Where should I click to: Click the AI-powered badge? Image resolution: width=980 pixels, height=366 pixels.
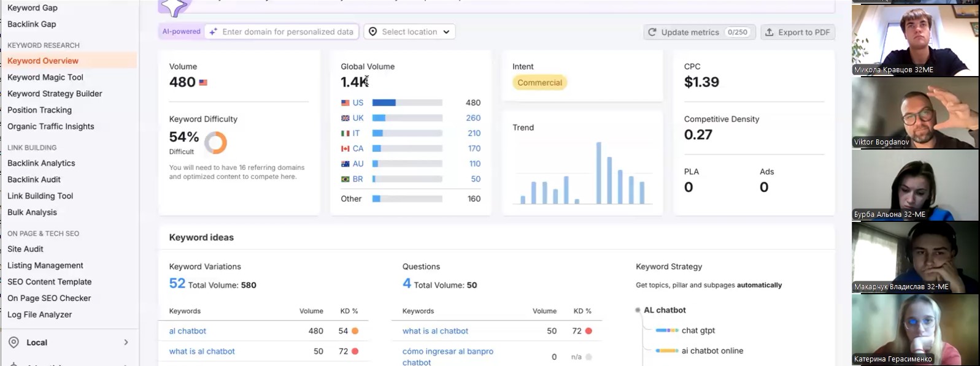(181, 31)
